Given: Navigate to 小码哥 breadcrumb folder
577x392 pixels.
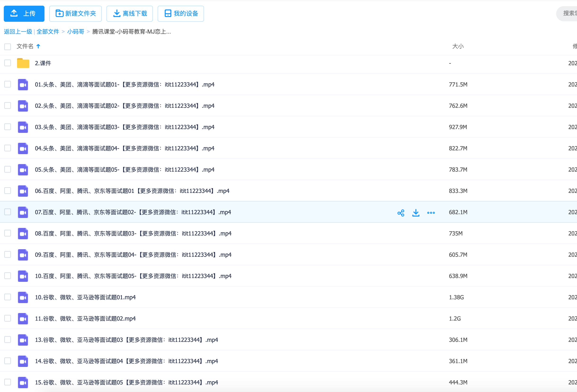Looking at the screenshot, I should coord(75,32).
